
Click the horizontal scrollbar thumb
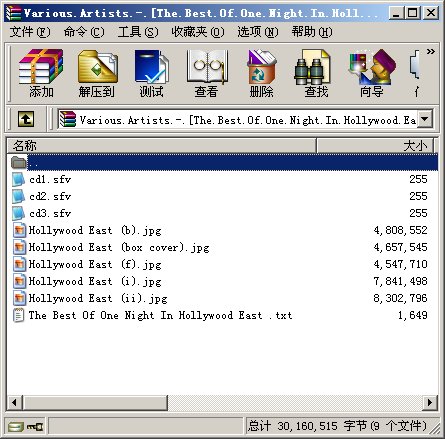coord(95,403)
